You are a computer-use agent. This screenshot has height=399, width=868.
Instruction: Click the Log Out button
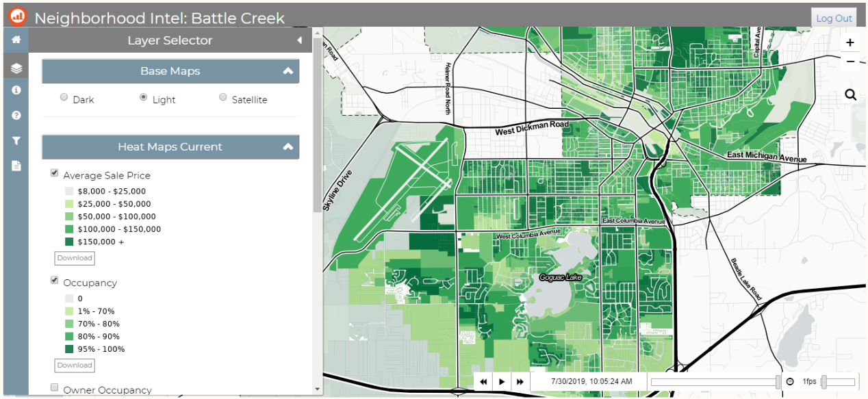[x=834, y=18]
